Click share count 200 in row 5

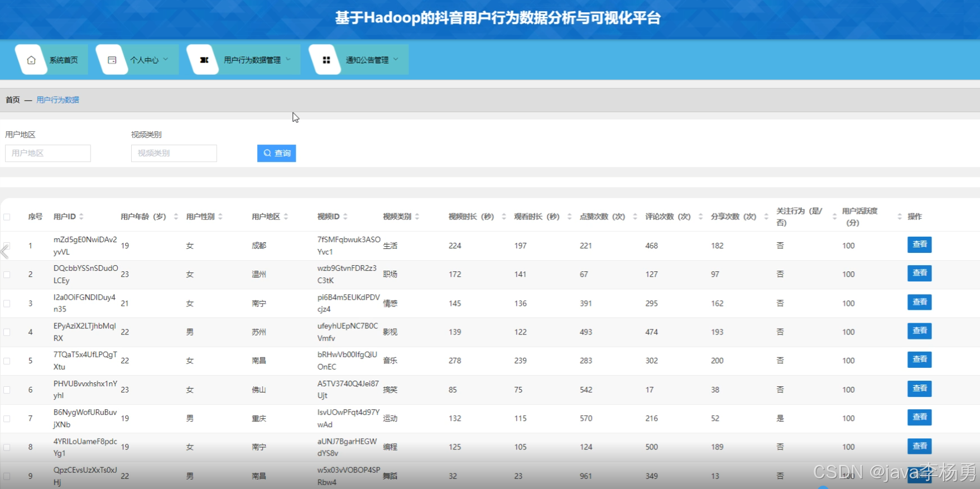pos(717,361)
